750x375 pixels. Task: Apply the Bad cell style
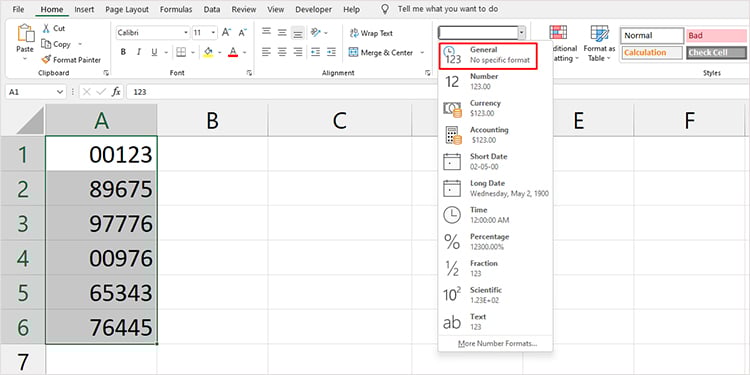[x=717, y=36]
